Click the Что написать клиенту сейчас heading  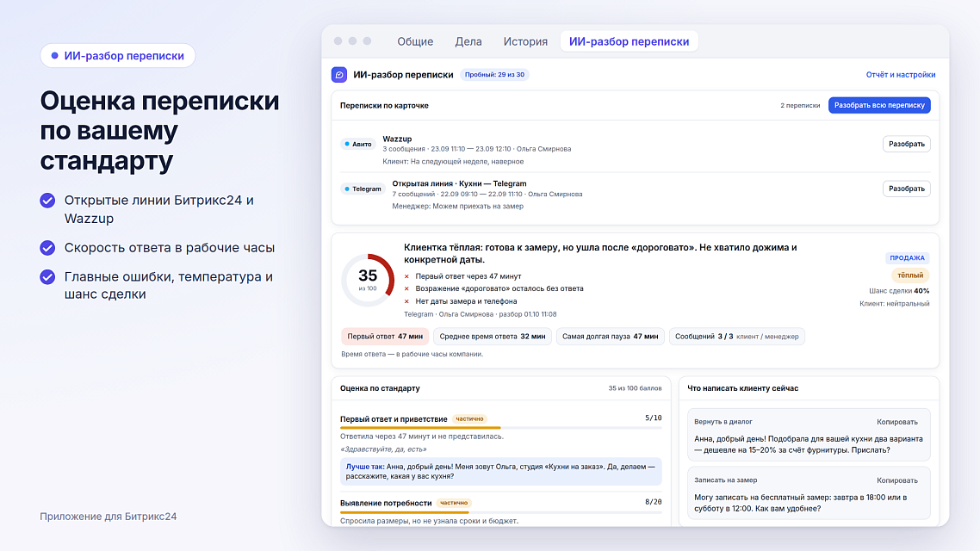pyautogui.click(x=742, y=388)
